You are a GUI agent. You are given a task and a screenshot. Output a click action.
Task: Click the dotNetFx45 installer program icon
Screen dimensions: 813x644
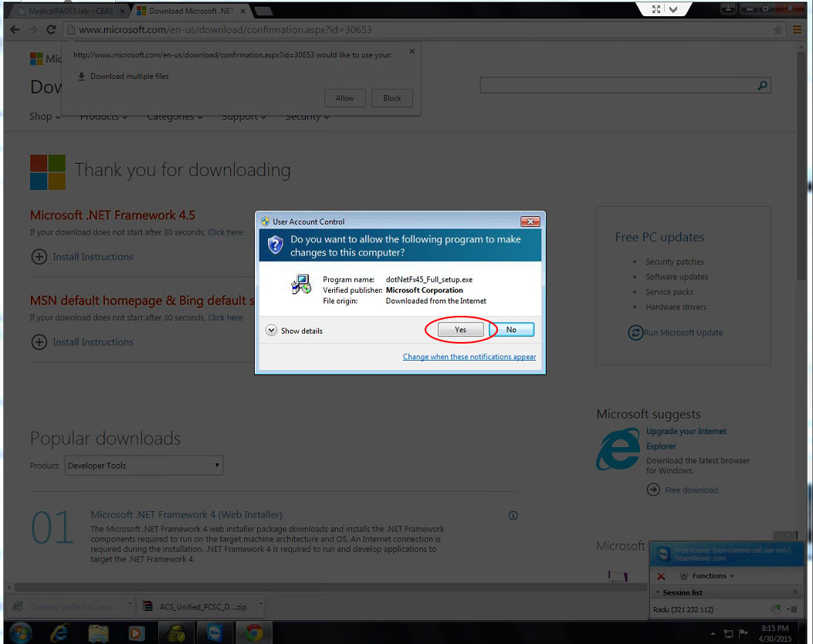(301, 284)
